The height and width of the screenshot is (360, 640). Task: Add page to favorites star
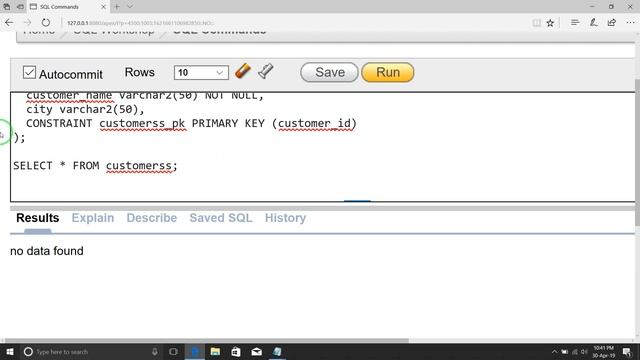tap(550, 23)
